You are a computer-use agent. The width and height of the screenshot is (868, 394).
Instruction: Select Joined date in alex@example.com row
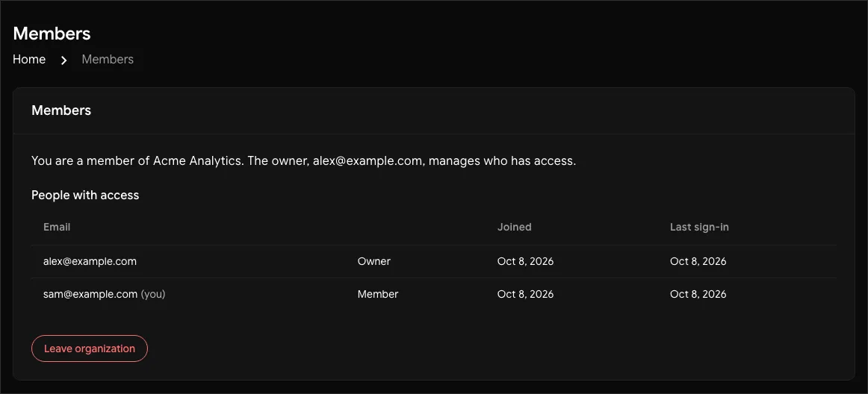(x=525, y=261)
